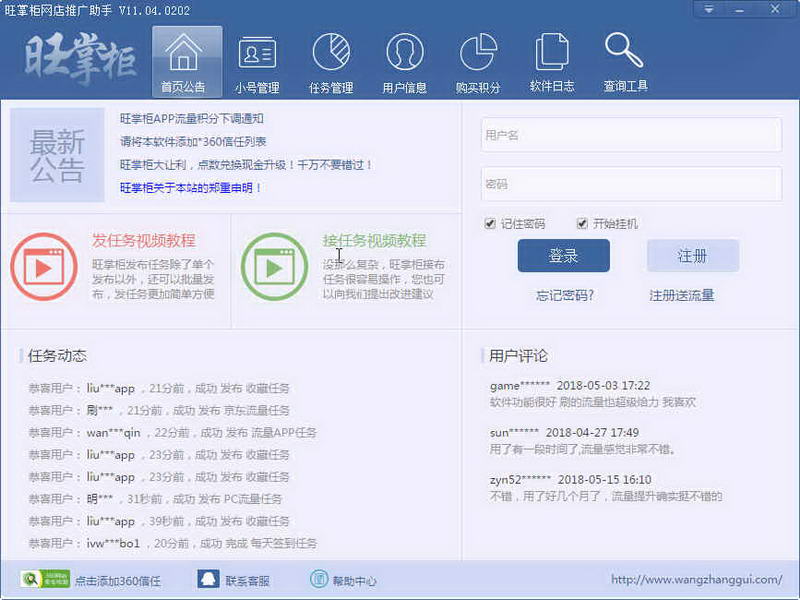Go to 用户信息 user info
The height and width of the screenshot is (600, 800).
405,62
